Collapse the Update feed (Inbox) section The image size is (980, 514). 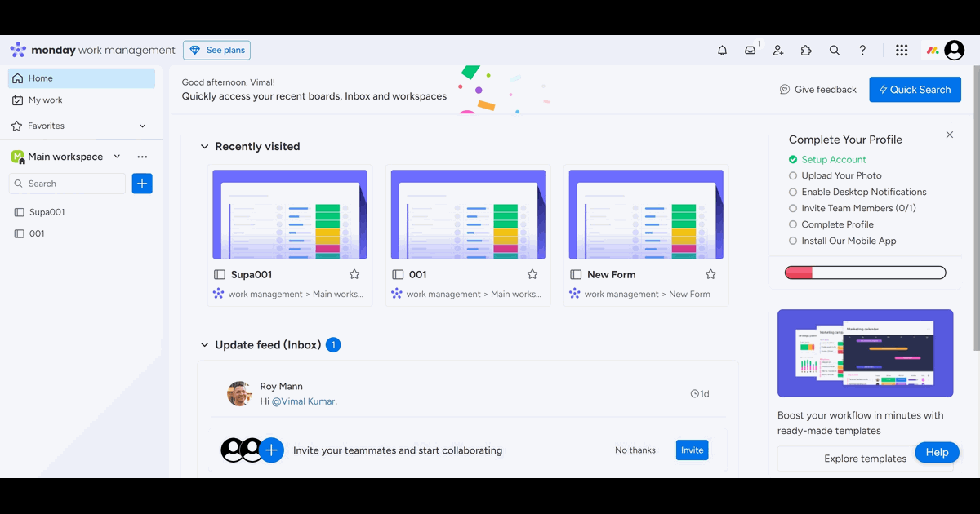pos(204,345)
